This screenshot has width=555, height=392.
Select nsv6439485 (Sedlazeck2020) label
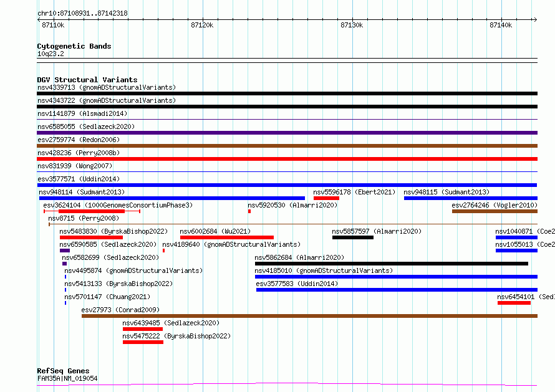click(171, 323)
